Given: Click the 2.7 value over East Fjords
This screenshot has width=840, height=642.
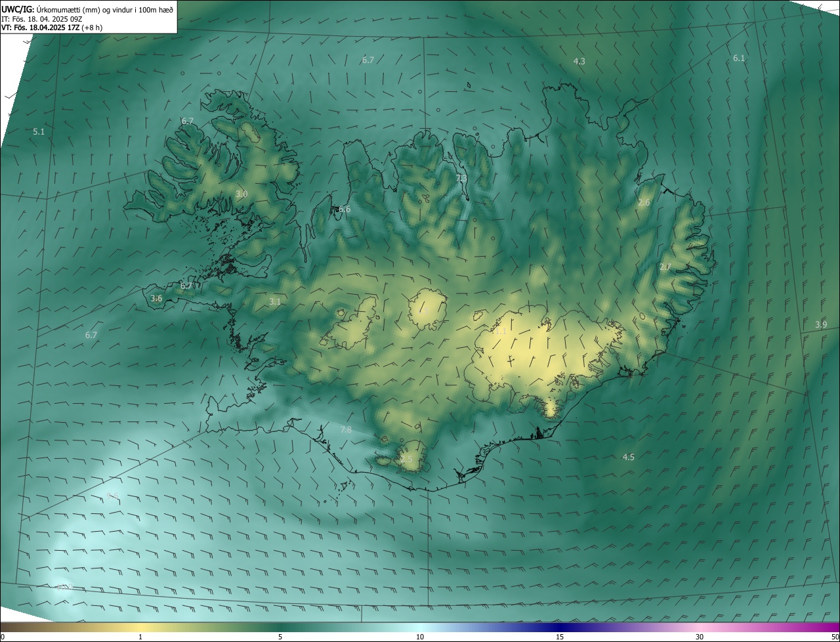Looking at the screenshot, I should pyautogui.click(x=665, y=267).
